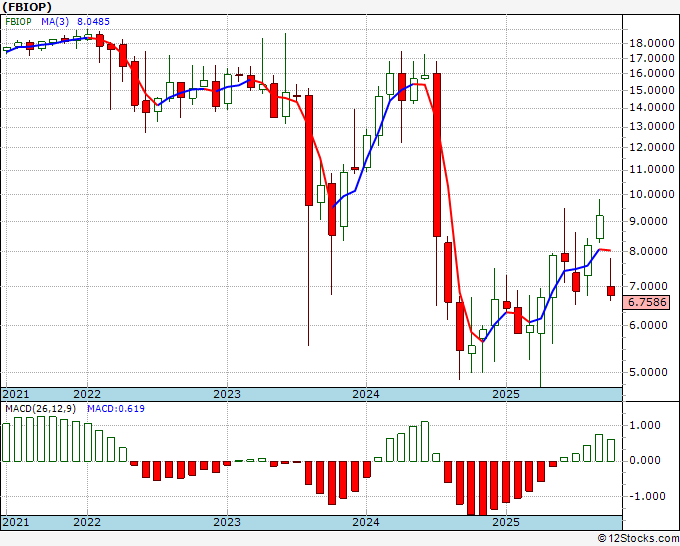The width and height of the screenshot is (680, 546).
Task: Click the large red candle after mid-2024
Action: (437, 155)
